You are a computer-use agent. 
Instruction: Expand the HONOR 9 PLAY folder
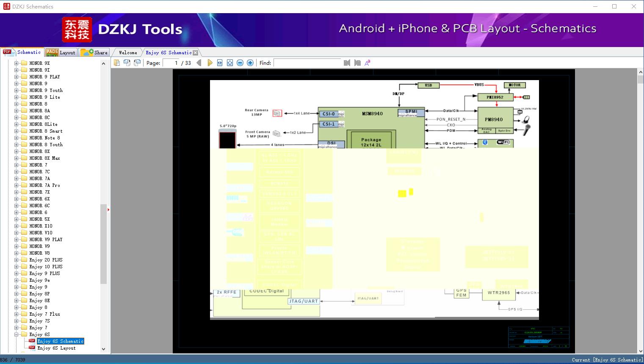(x=17, y=77)
